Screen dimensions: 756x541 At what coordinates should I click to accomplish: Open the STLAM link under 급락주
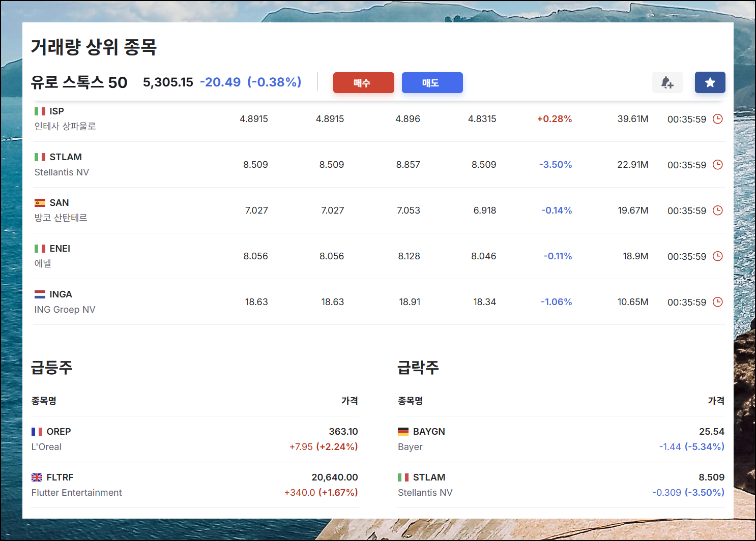[429, 477]
